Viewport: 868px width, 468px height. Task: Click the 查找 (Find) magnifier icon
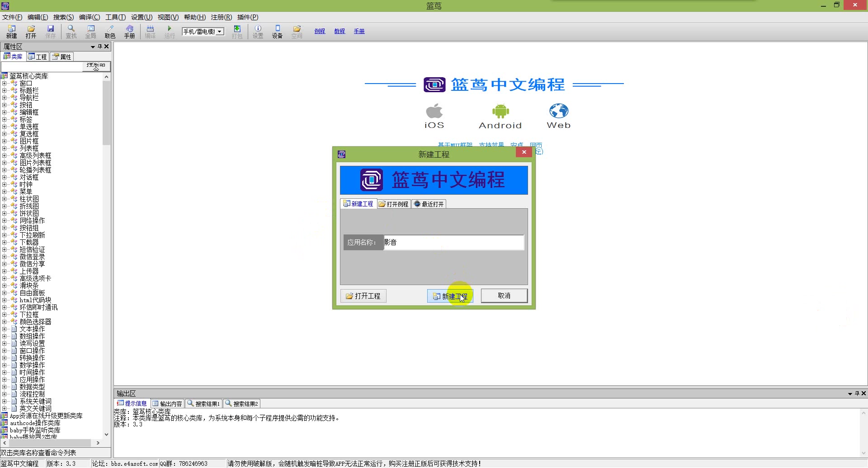click(71, 32)
